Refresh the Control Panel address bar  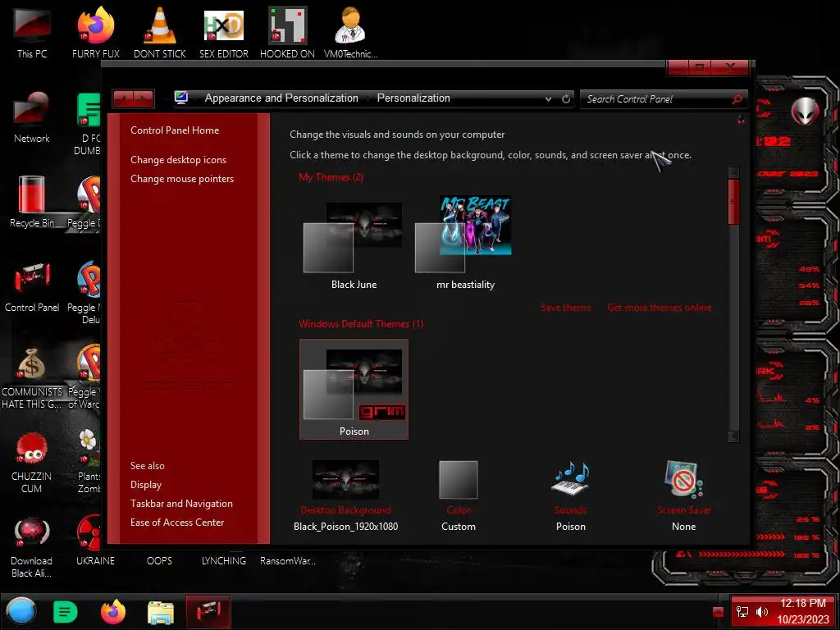click(566, 98)
